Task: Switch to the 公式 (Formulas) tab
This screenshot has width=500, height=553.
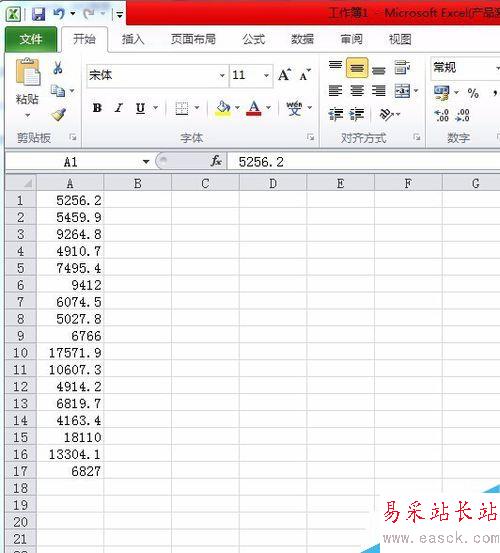Action: coord(254,39)
